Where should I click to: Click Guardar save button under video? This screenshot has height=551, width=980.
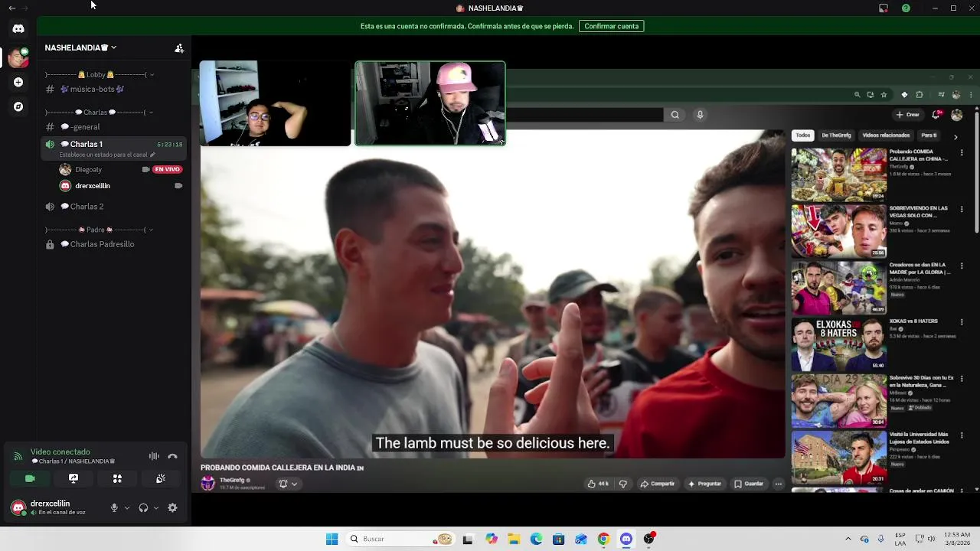(749, 484)
